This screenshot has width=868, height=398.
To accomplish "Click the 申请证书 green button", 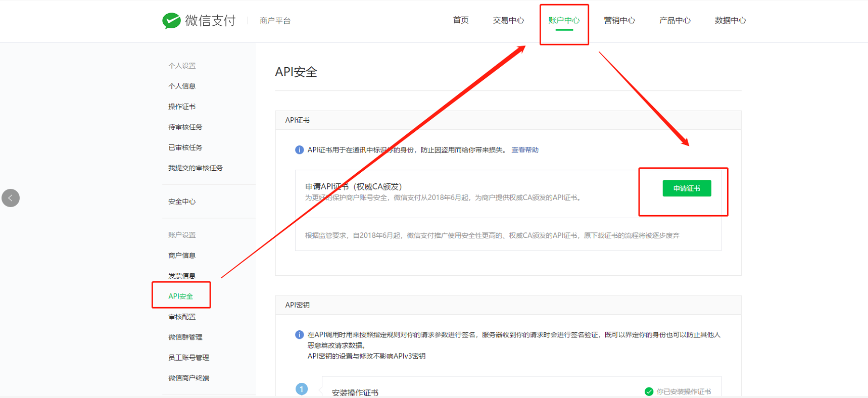I will [687, 188].
